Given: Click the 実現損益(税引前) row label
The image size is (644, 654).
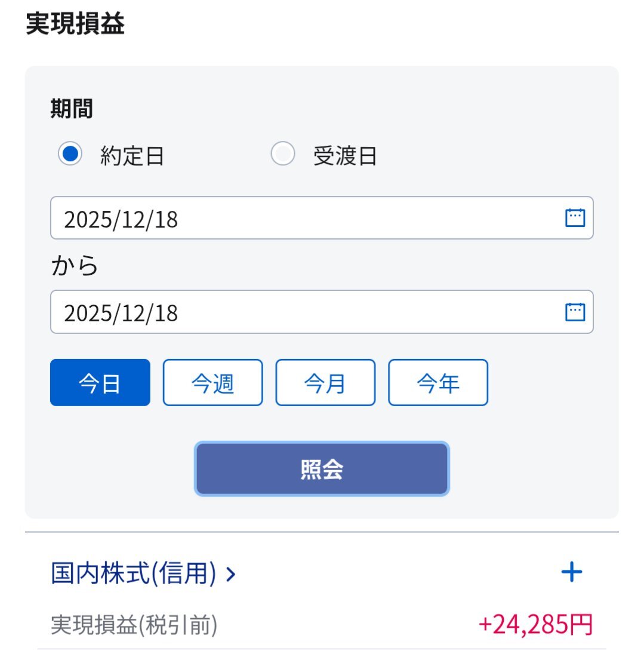Looking at the screenshot, I should click(134, 625).
